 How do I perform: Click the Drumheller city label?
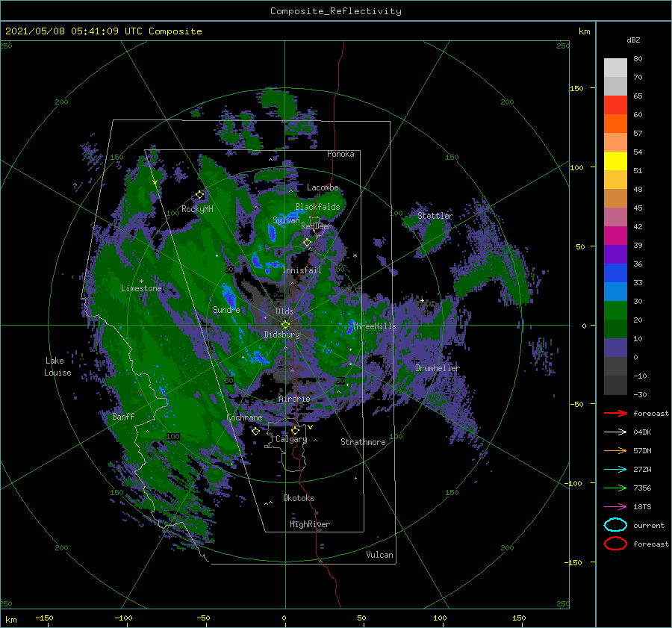point(438,368)
